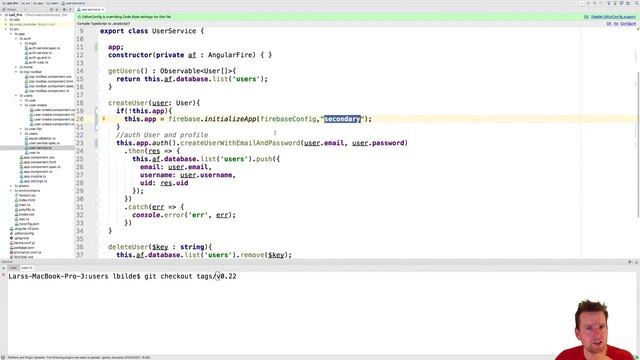Open index.html in project tree
Screen dimensions: 640x360
25,200
